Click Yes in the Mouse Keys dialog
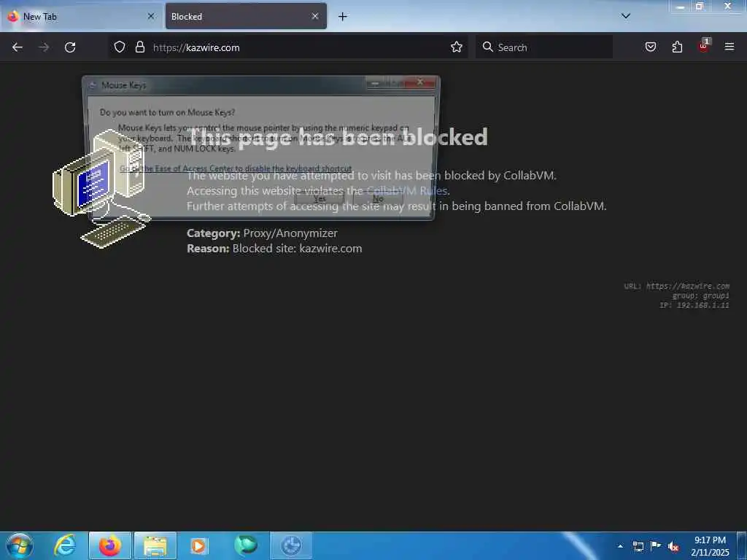Screen dimensions: 747x560 point(320,198)
